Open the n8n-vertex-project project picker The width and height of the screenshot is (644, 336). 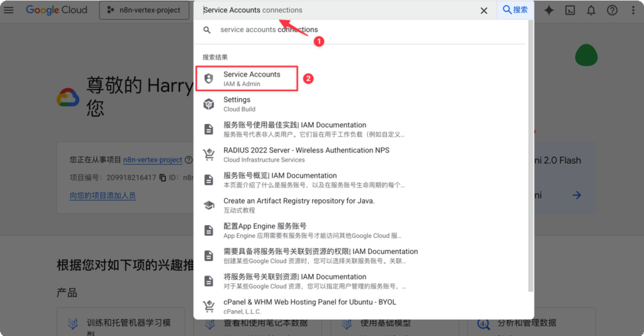[144, 10]
